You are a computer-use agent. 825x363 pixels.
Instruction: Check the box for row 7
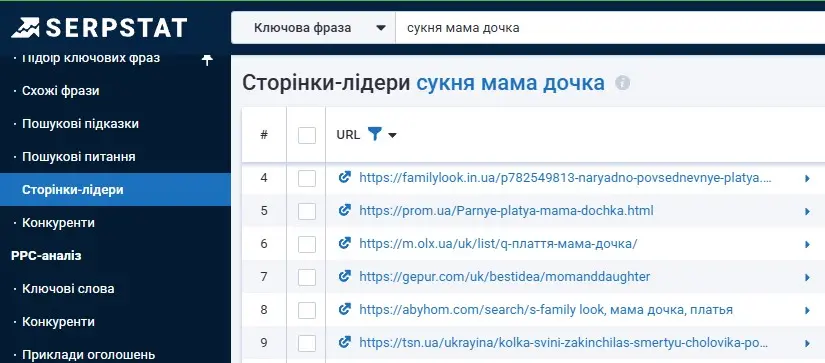click(x=307, y=277)
